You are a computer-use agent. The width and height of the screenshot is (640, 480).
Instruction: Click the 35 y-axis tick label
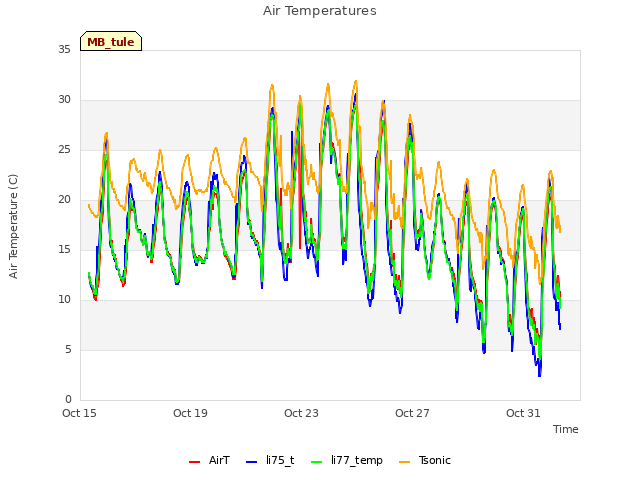click(x=64, y=49)
